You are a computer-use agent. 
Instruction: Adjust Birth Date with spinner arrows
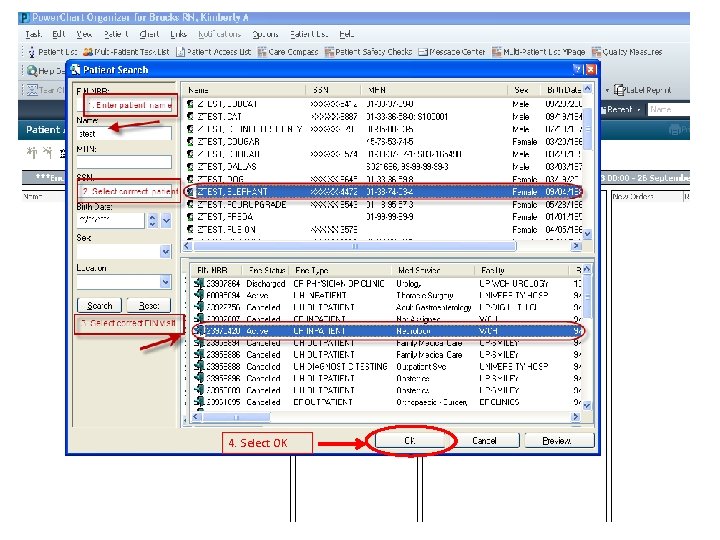[x=152, y=220]
